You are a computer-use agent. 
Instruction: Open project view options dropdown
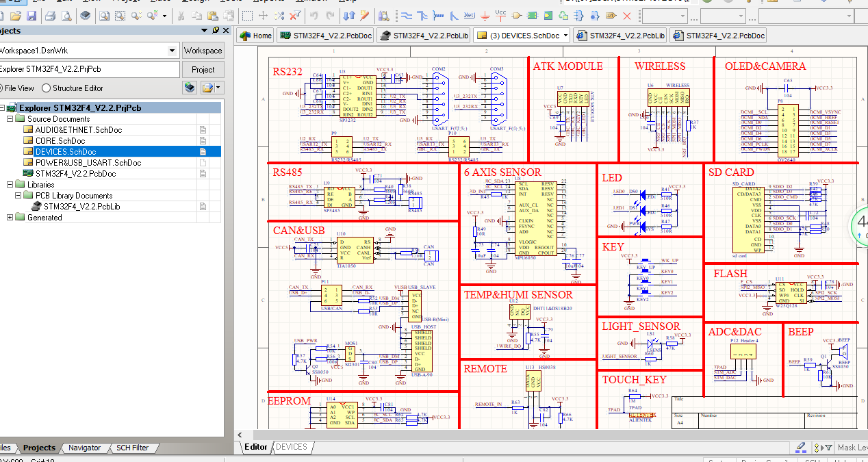click(218, 88)
